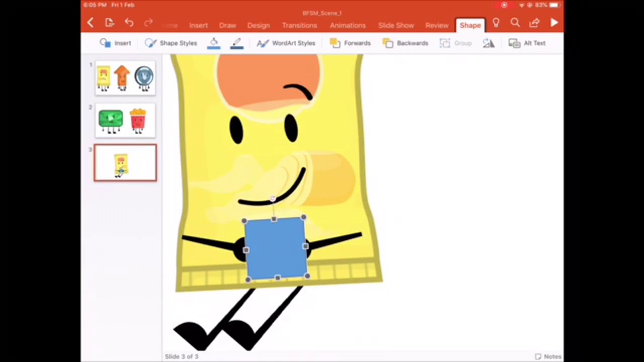Select slide 3 thumbnail
Screen dimensions: 644x362
pyautogui.click(x=125, y=163)
